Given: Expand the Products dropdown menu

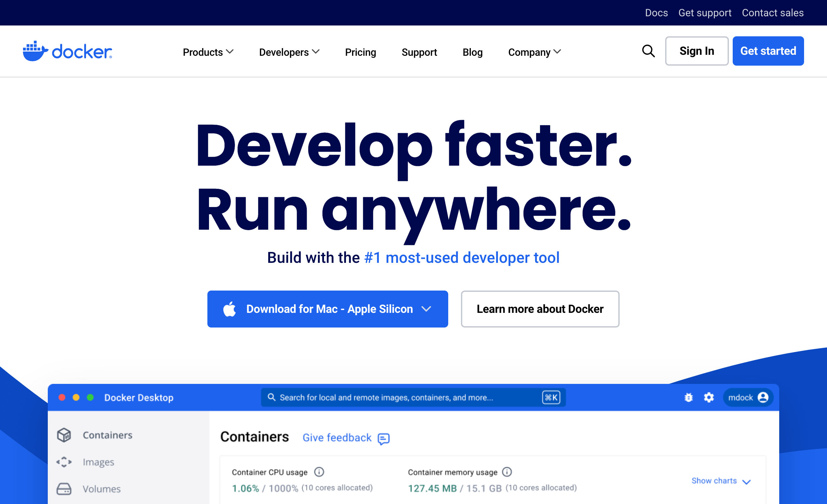Looking at the screenshot, I should point(208,52).
